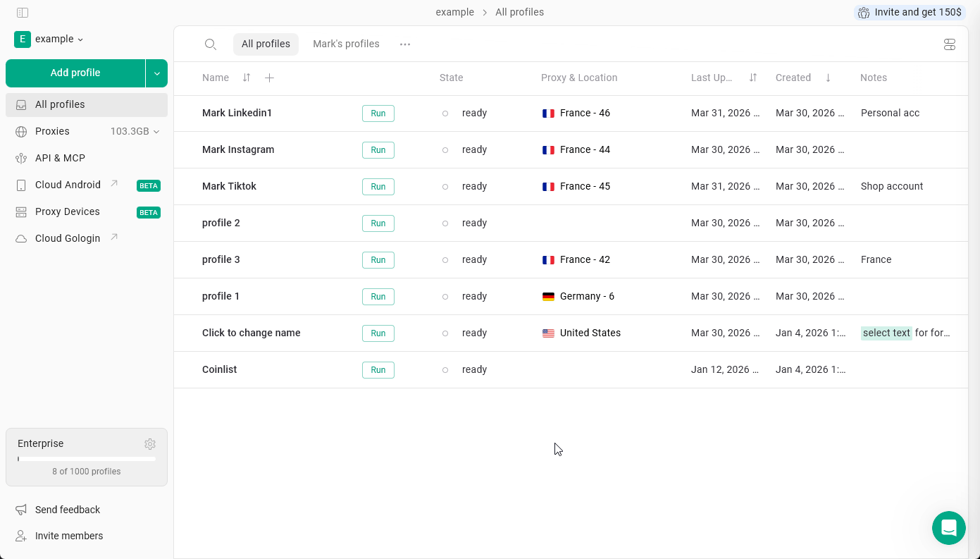Click the Cloud Gologin cloud icon
This screenshot has width=980, height=559.
[21, 239]
